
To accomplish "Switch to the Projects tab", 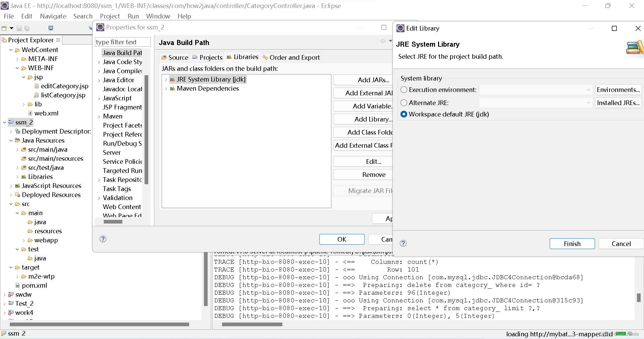I will coord(207,57).
